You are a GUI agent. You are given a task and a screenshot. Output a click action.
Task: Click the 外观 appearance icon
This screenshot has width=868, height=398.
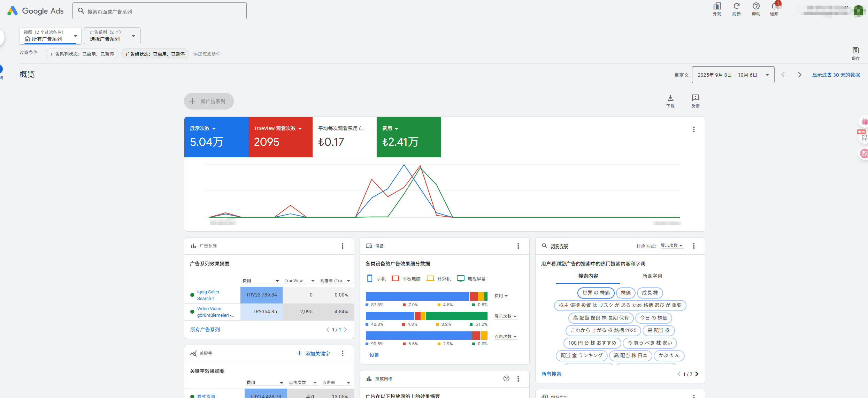coord(717,7)
